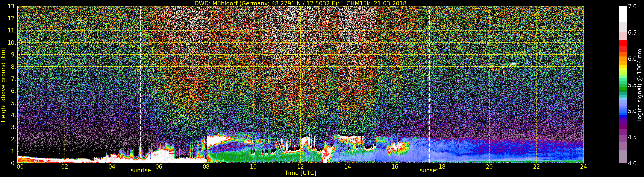Click height axis tick label '13.'
Viewport: 644px width, 177px height.
pyautogui.click(x=12, y=6)
